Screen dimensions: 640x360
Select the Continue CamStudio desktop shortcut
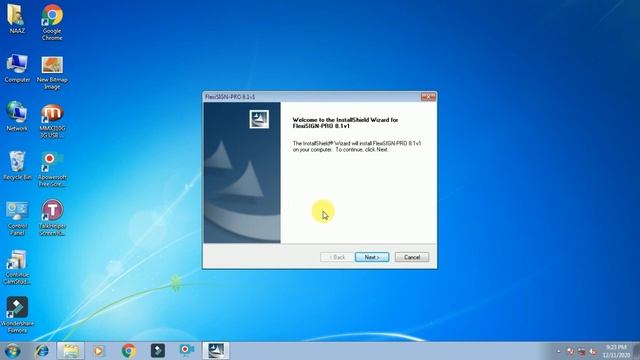click(17, 267)
